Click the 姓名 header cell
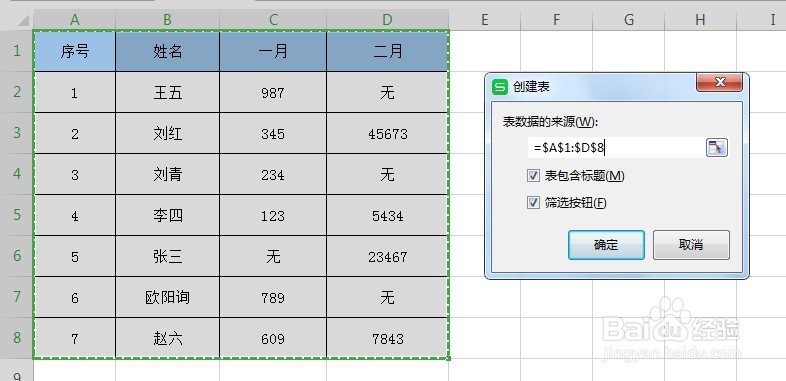 [167, 51]
